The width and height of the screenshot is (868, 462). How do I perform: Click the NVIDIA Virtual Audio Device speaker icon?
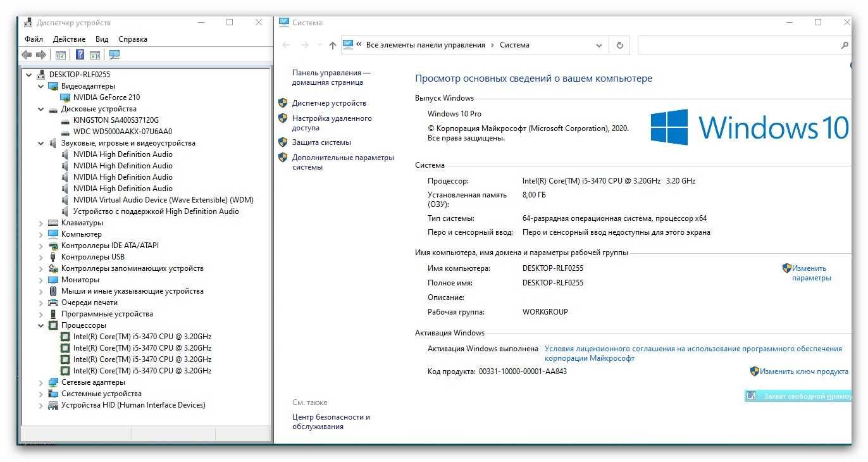click(65, 200)
